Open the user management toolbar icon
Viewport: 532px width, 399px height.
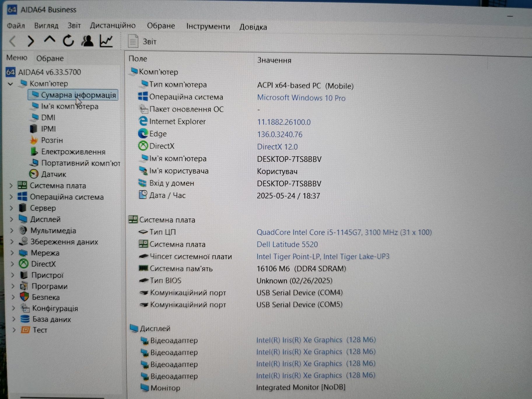click(x=87, y=41)
